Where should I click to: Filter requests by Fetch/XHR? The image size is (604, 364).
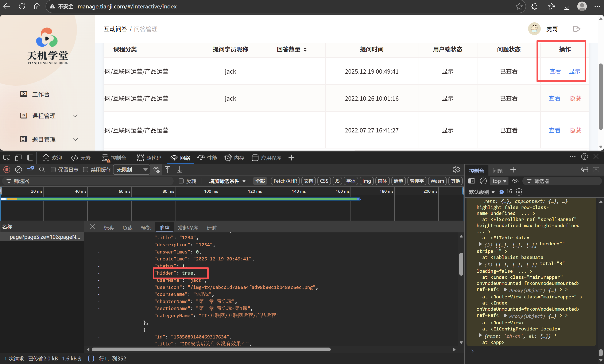pyautogui.click(x=285, y=181)
